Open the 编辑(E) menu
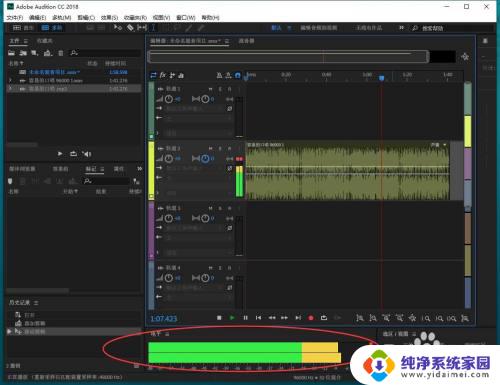Image resolution: width=500 pixels, height=385 pixels. (x=37, y=17)
